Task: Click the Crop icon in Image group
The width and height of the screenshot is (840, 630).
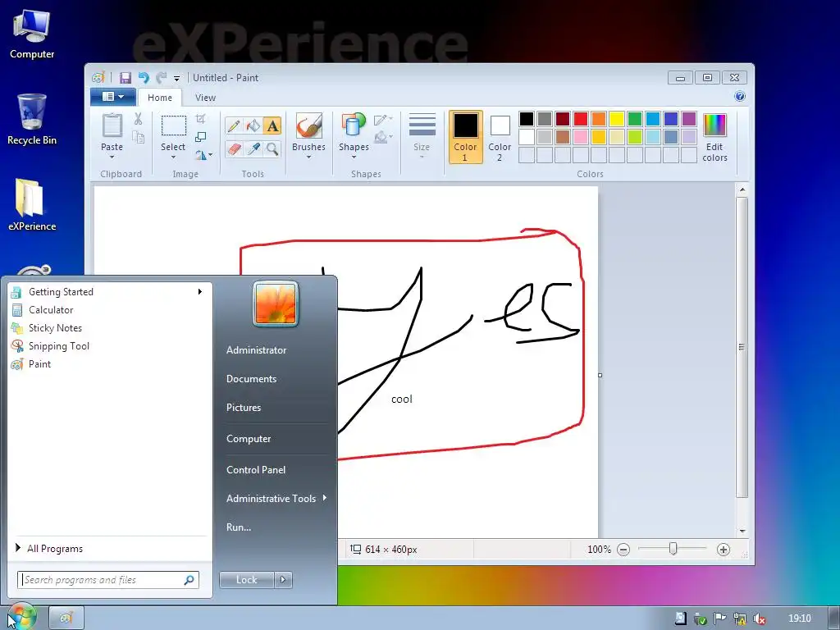Action: (x=200, y=118)
